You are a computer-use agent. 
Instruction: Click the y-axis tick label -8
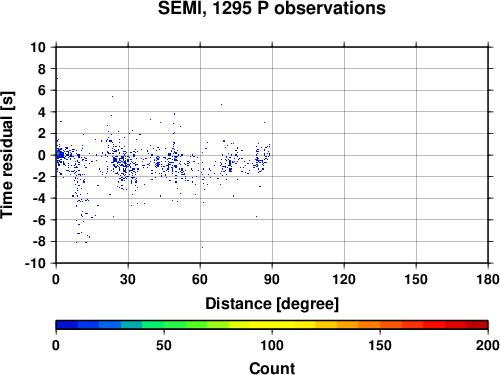click(39, 242)
